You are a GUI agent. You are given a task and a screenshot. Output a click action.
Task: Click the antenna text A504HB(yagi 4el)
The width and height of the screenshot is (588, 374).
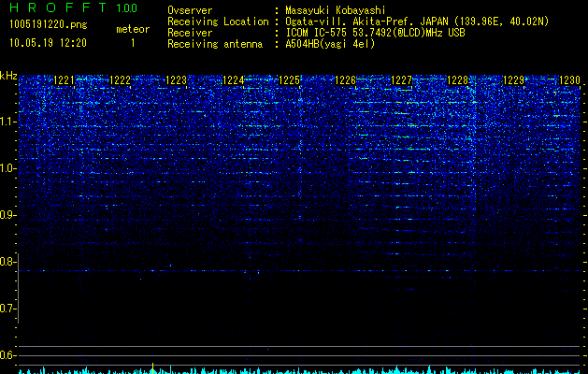coord(330,44)
